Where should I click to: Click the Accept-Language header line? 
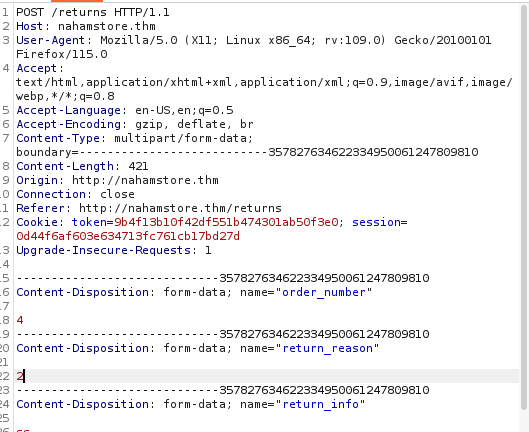click(125, 110)
